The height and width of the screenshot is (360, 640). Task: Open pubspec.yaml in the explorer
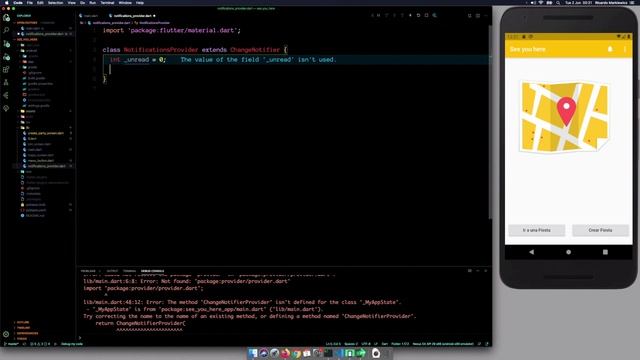(36, 210)
